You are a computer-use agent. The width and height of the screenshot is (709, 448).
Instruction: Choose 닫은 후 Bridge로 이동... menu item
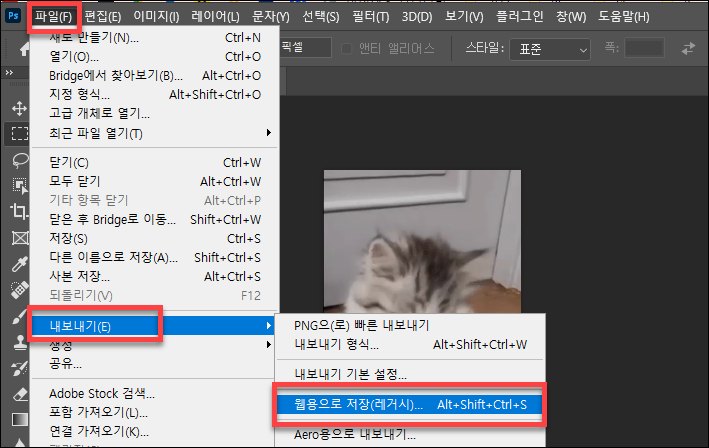155,220
